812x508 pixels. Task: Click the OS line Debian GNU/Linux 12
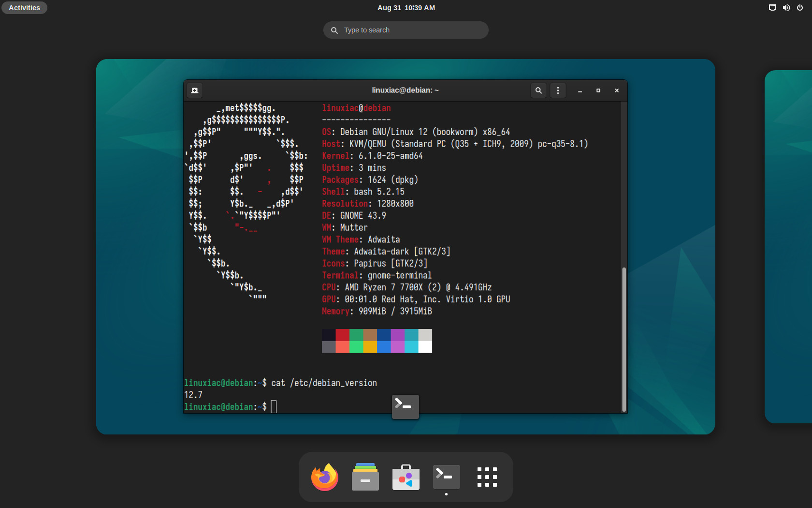(416, 132)
